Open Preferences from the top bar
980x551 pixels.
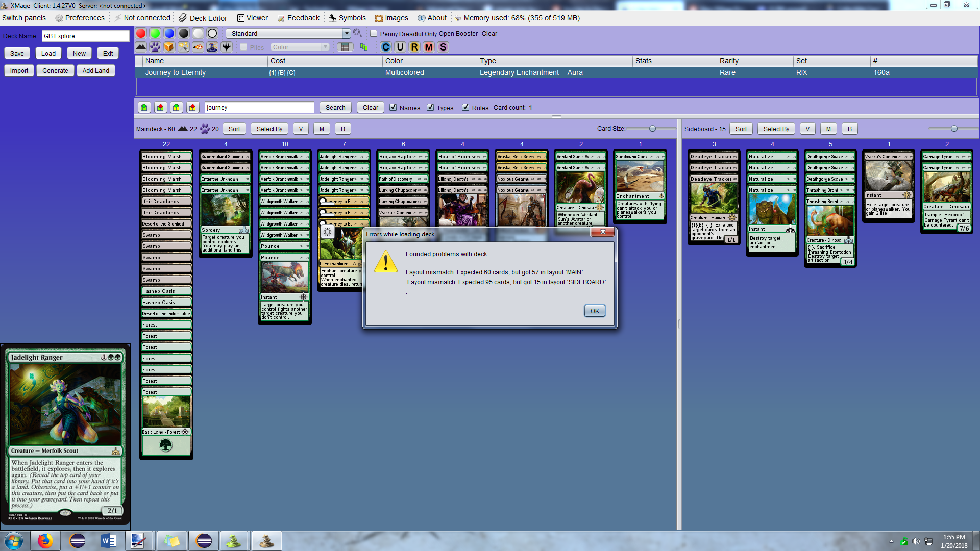coord(80,18)
